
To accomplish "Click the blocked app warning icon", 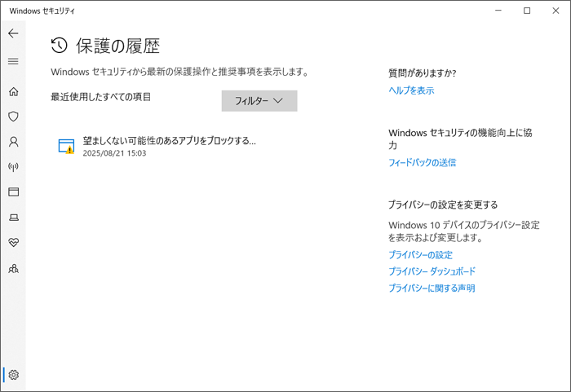I will (x=67, y=147).
